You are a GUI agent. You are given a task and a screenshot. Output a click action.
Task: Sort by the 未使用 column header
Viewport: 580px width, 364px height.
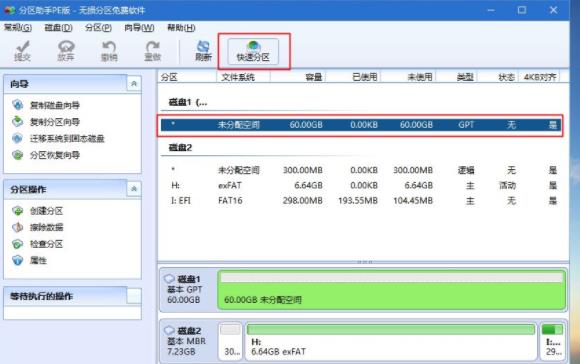tap(408, 77)
